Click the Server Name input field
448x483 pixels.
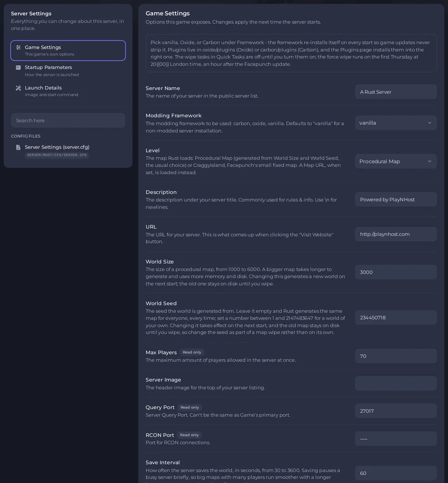(x=396, y=92)
